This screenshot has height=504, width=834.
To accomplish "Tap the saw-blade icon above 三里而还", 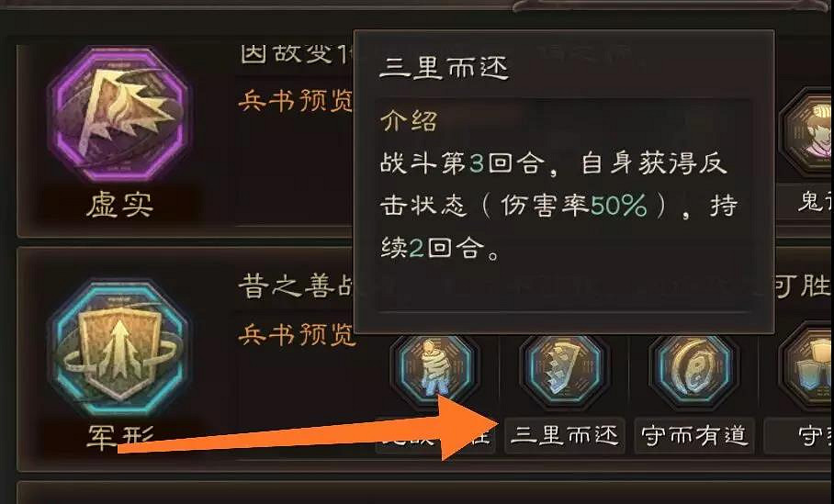I will [x=564, y=368].
